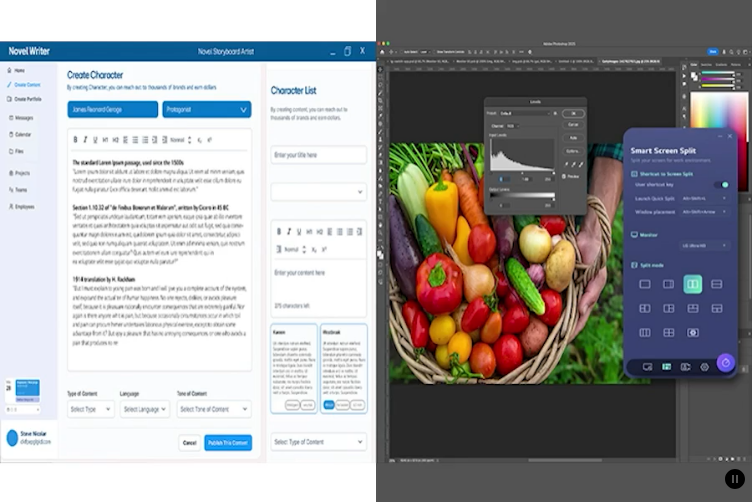Open settings gear in Smart Screen Split
The height and width of the screenshot is (502, 752).
point(705,367)
